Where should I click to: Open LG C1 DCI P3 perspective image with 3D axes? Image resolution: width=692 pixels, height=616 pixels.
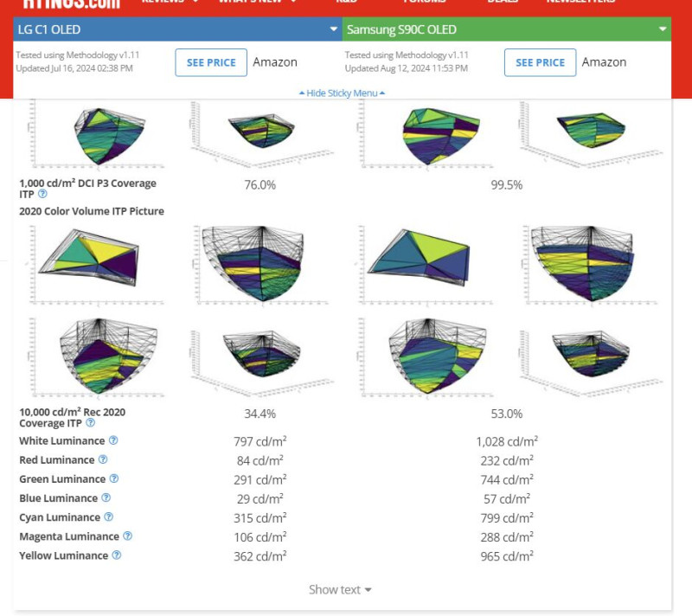tap(261, 134)
